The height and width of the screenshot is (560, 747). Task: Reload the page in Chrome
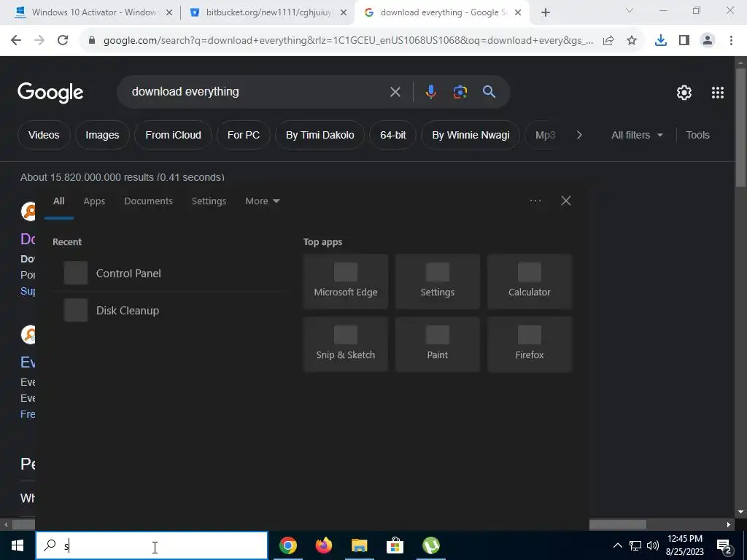63,41
